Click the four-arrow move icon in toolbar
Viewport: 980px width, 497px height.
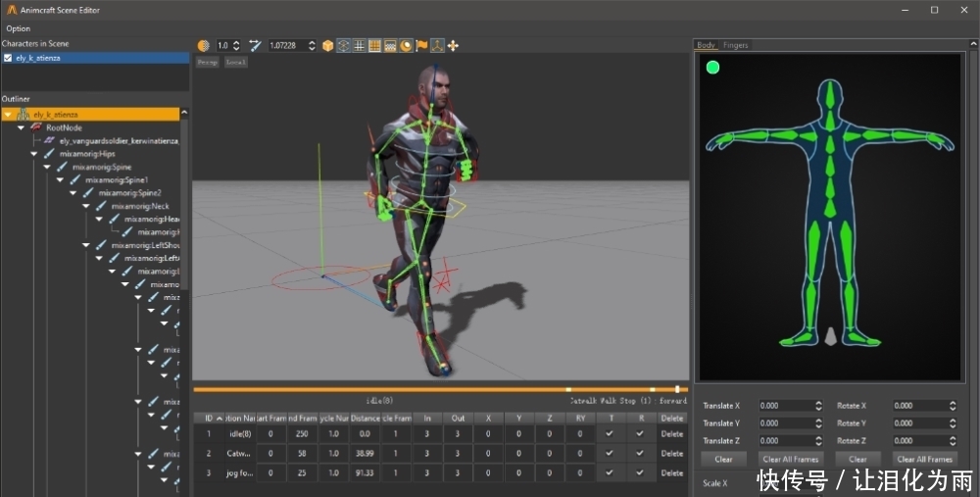point(453,45)
